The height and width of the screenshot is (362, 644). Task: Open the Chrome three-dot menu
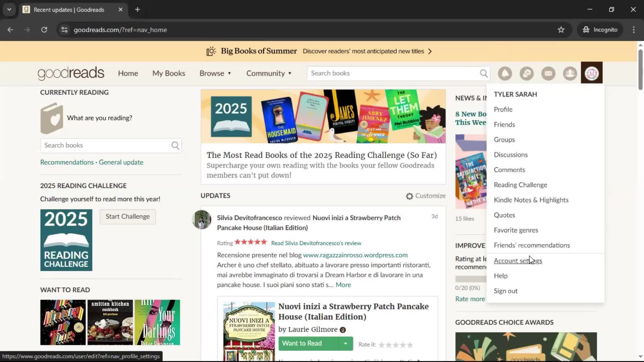(634, 30)
